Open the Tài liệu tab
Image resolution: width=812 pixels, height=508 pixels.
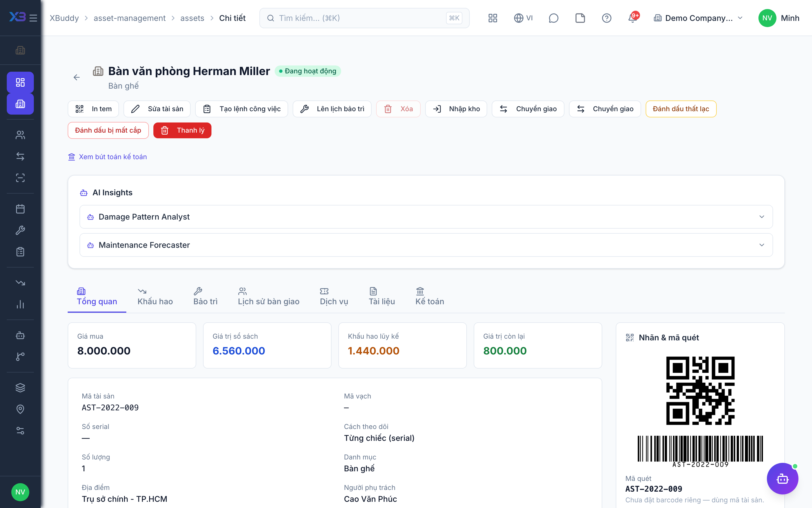click(x=382, y=297)
